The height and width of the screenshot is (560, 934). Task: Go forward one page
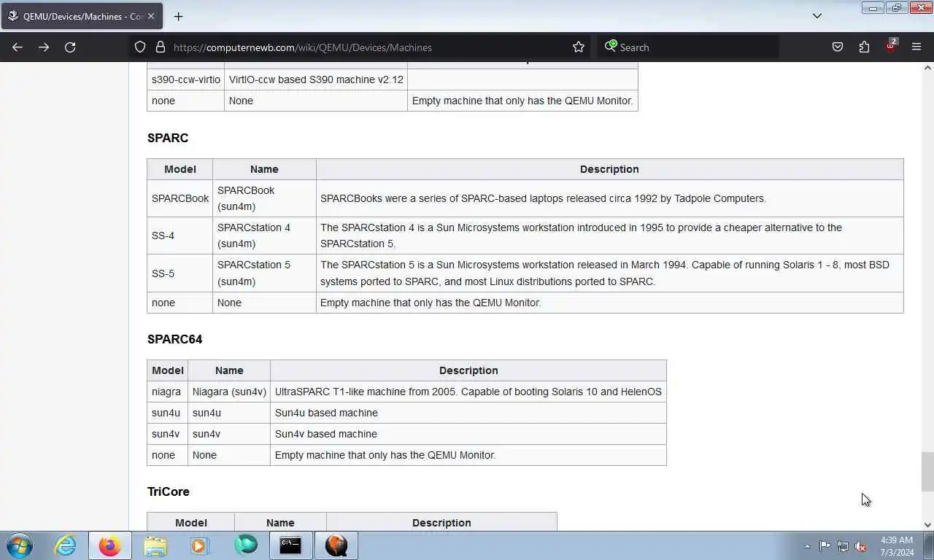(44, 47)
